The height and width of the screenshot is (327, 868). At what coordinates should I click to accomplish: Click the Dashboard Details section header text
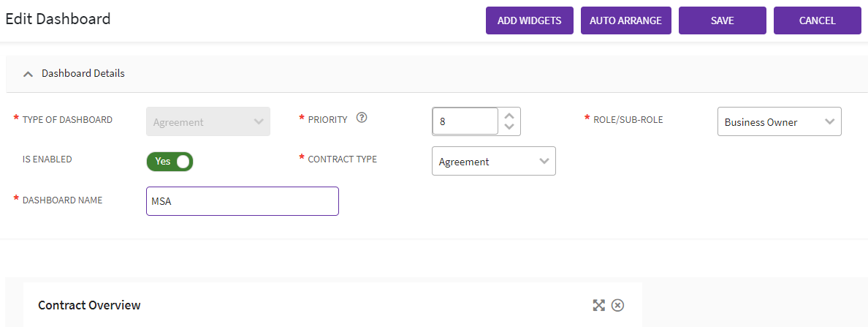coord(83,74)
